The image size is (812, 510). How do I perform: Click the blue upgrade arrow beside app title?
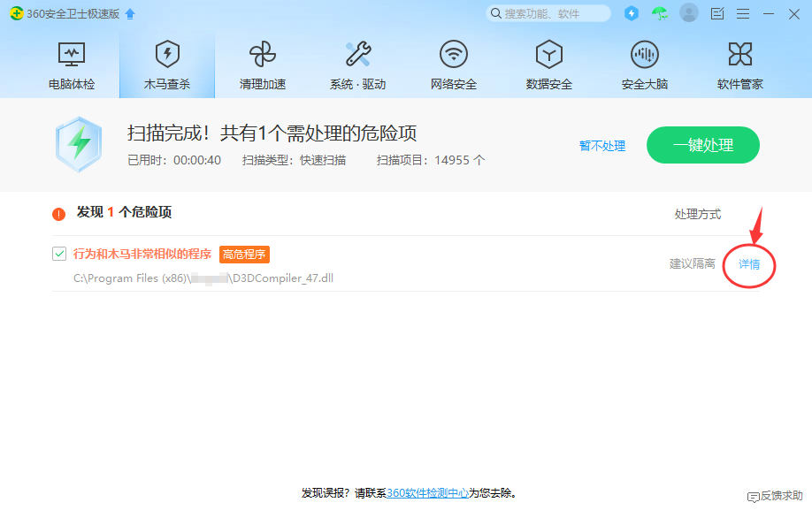[131, 13]
